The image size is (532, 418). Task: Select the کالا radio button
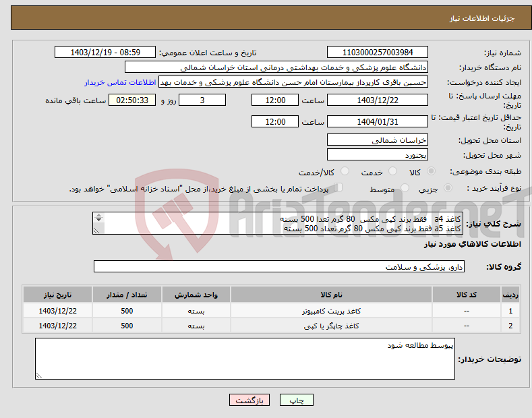[431, 171]
